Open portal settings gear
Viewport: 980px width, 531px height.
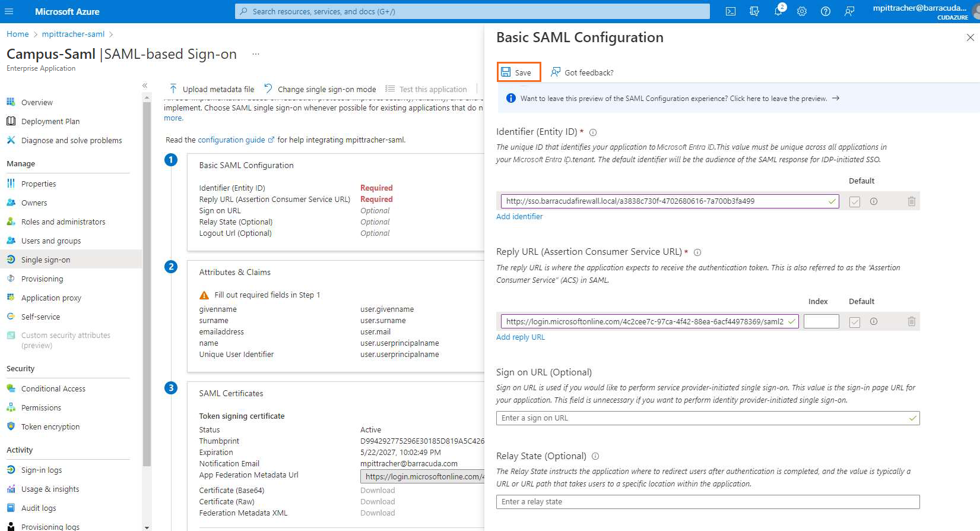[x=802, y=11]
